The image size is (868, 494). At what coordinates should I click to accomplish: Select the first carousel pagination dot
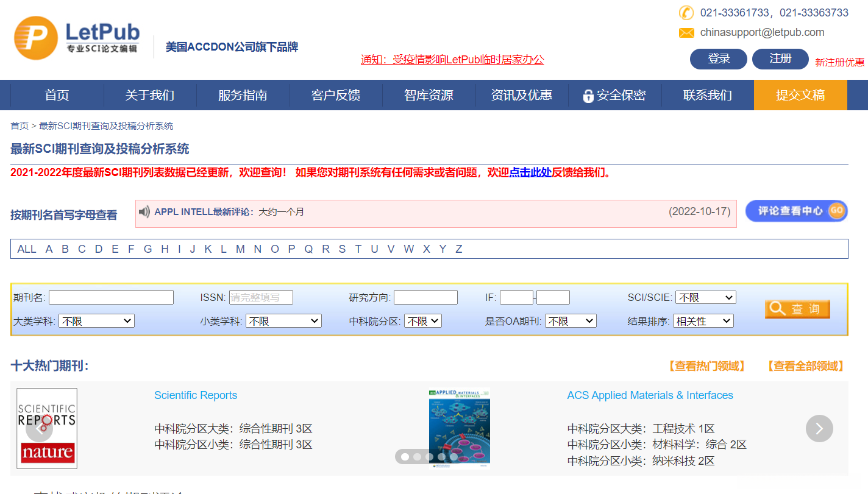pyautogui.click(x=405, y=457)
